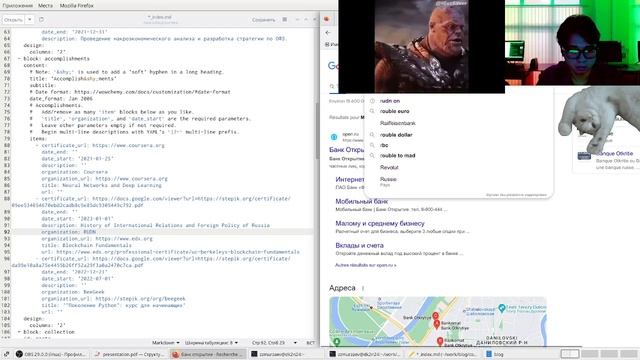Screen dimensions: 640x360
Task: Choose the 'rudn on' history suggestion
Action: point(390,101)
